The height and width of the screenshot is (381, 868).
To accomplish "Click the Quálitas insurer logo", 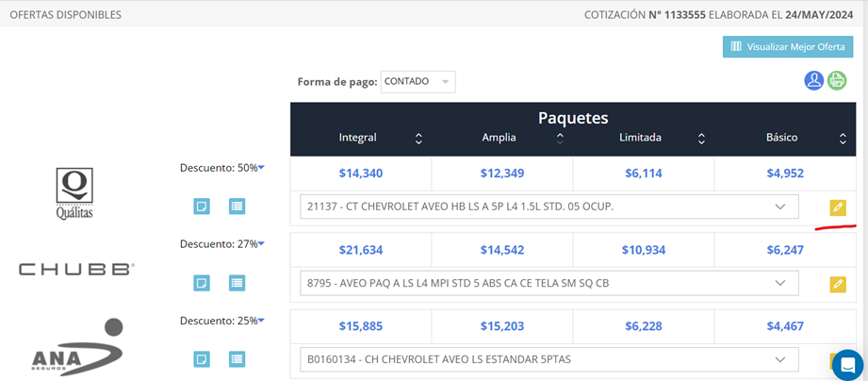I will click(x=74, y=192).
